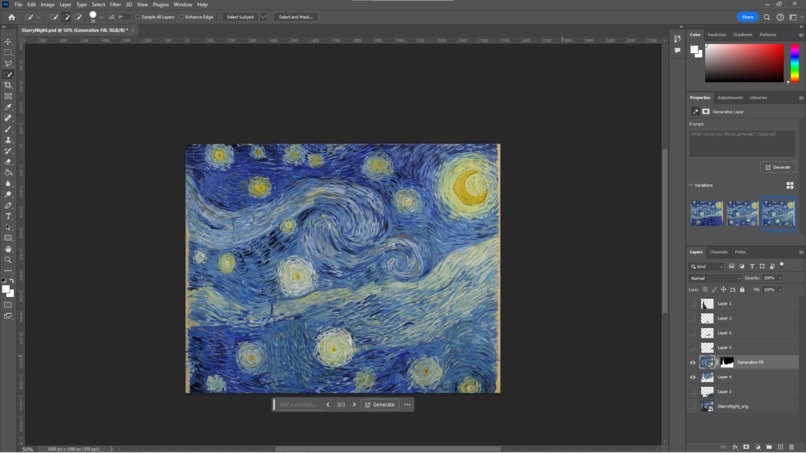Screen dimensions: 806x453
Task: Select the Move tool
Action: point(8,42)
